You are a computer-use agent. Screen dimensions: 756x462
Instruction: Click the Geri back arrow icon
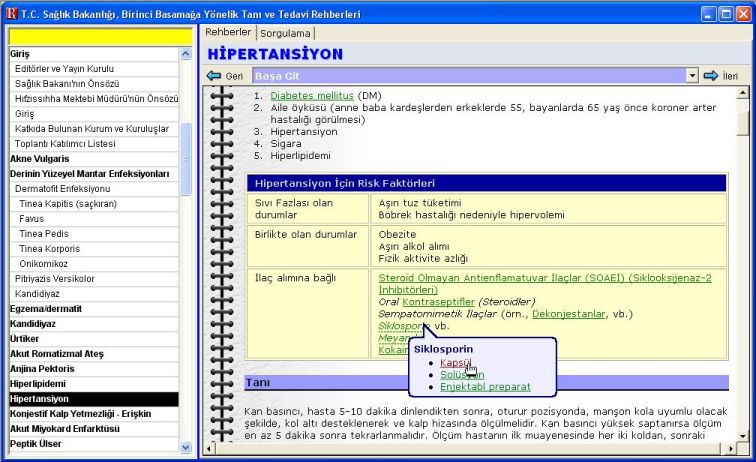[213, 76]
